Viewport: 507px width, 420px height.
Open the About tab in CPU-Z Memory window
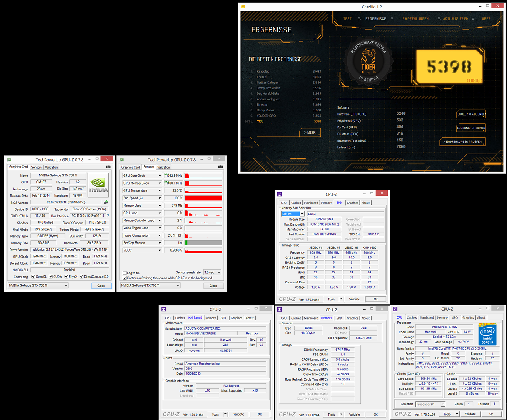366,318
